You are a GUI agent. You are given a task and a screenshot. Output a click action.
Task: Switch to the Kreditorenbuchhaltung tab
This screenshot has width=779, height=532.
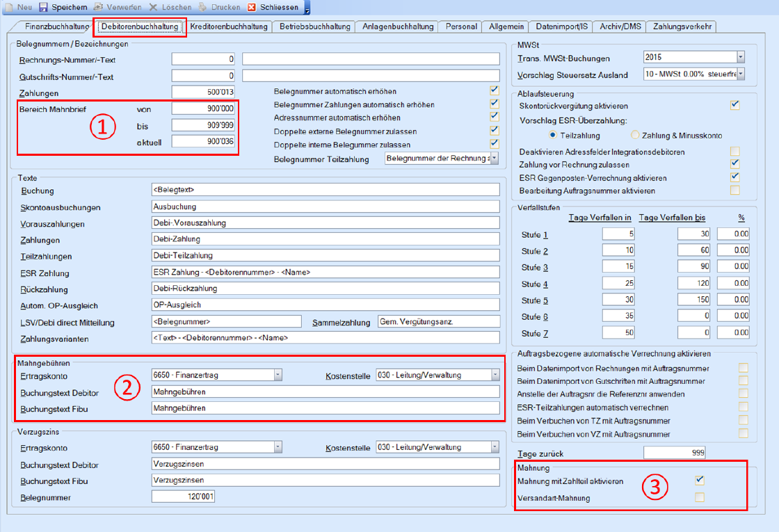(230, 26)
